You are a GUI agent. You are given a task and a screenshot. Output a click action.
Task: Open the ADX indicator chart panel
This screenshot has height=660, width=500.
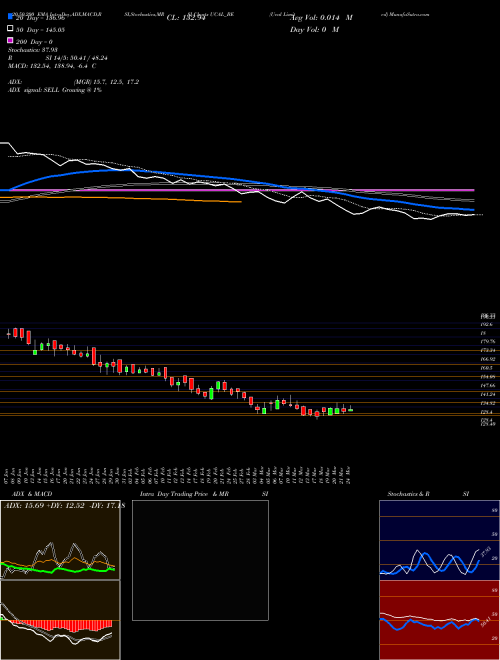point(60,540)
